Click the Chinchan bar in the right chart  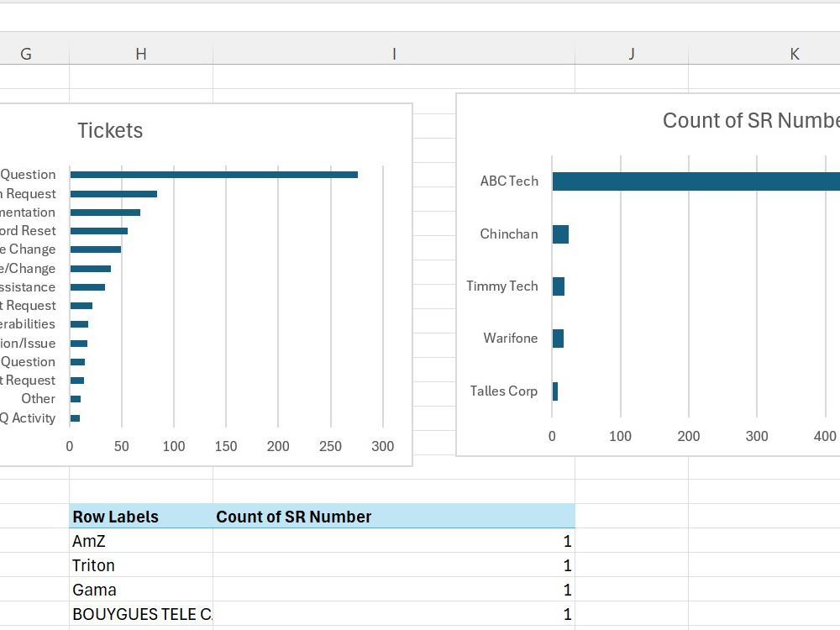click(x=561, y=236)
